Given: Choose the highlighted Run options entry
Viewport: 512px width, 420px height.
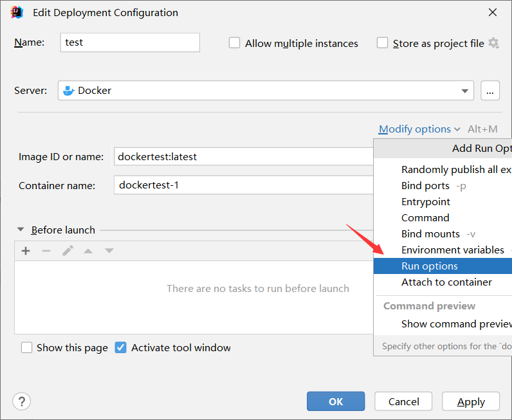Looking at the screenshot, I should pyautogui.click(x=443, y=266).
